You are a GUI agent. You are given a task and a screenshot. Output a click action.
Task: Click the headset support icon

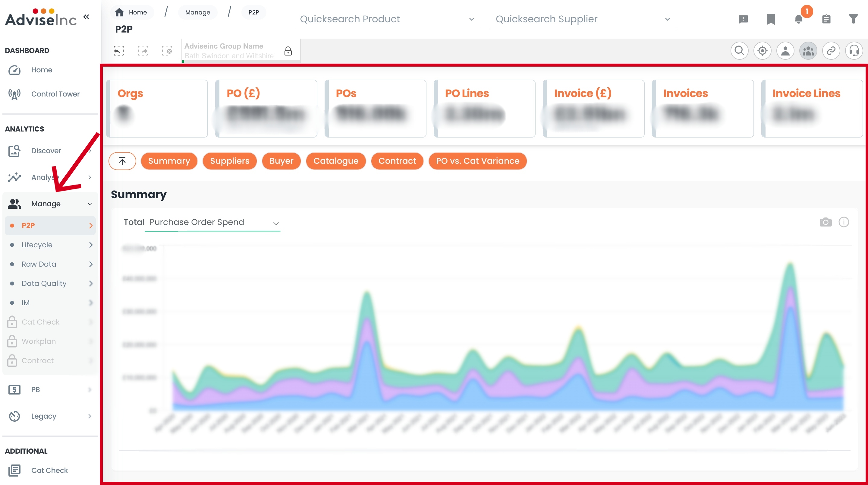(x=854, y=51)
